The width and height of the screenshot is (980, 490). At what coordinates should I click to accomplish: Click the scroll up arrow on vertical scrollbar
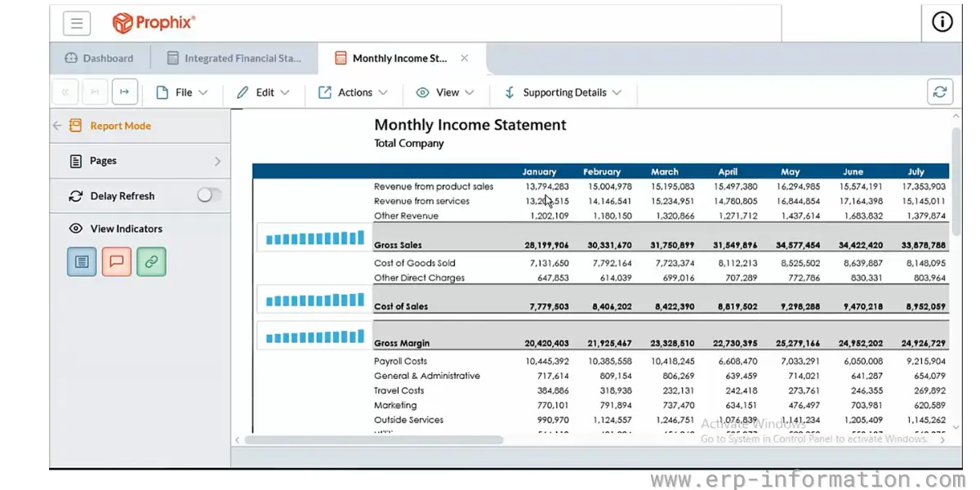[956, 117]
